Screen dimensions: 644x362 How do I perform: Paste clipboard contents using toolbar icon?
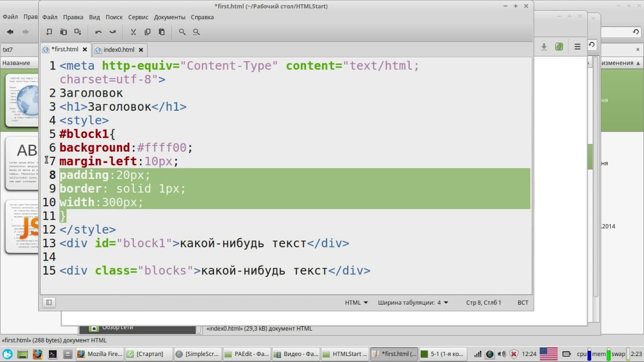point(162,32)
